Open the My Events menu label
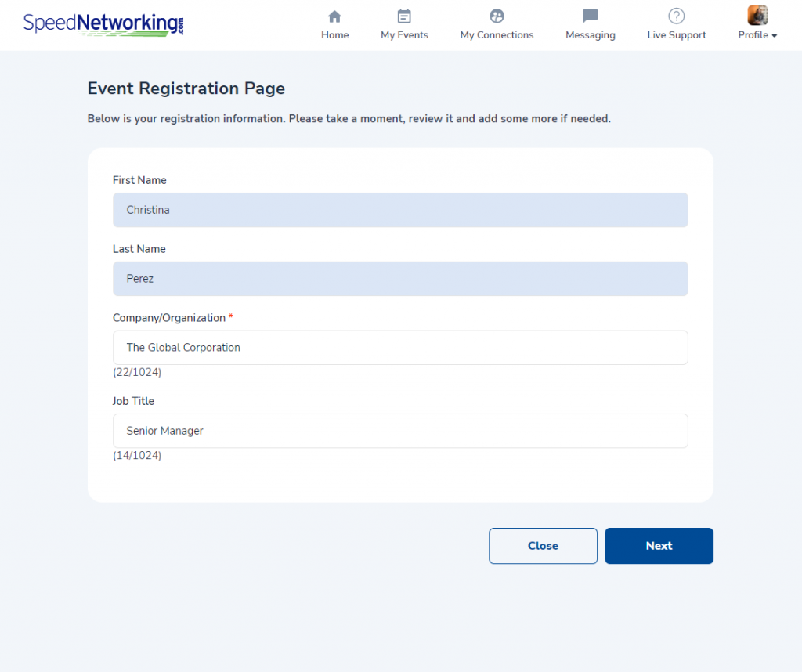The height and width of the screenshot is (672, 802). [x=404, y=35]
